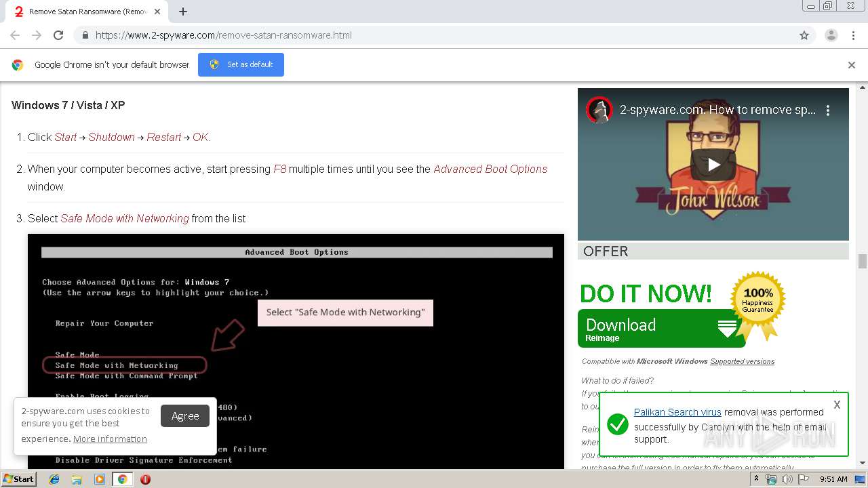Open the video's more options menu
Image resolution: width=868 pixels, height=488 pixels.
[828, 110]
